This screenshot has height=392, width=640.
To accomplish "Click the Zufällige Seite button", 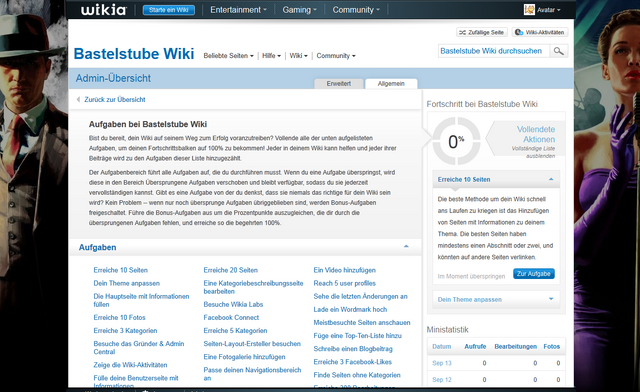I will point(482,32).
